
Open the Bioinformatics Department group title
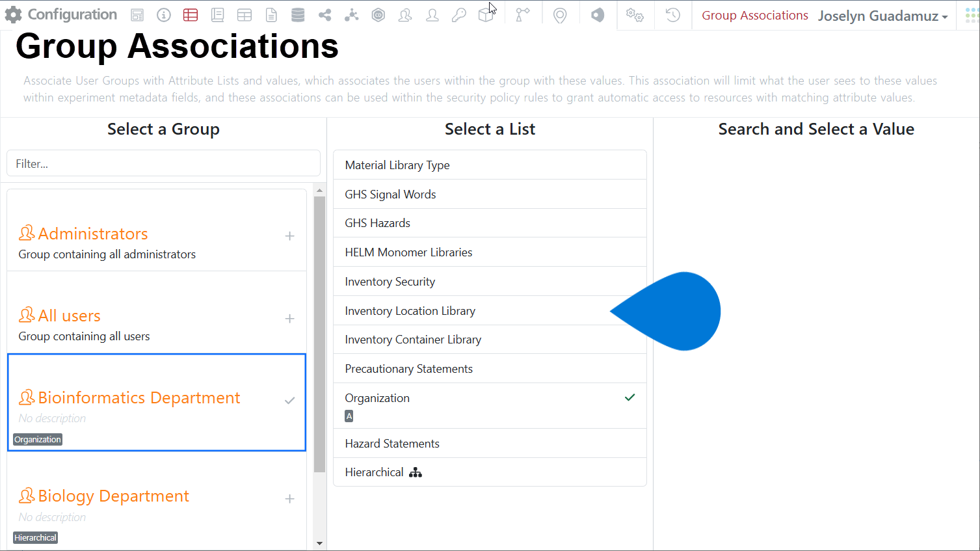pyautogui.click(x=139, y=397)
